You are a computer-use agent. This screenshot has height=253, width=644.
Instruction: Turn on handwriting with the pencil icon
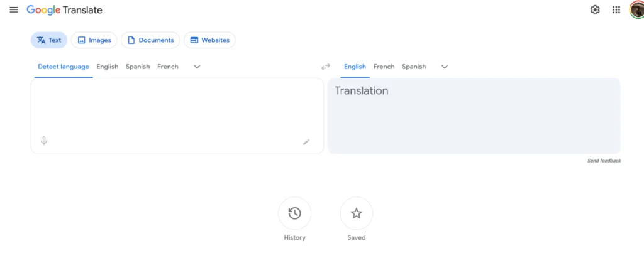(x=306, y=142)
